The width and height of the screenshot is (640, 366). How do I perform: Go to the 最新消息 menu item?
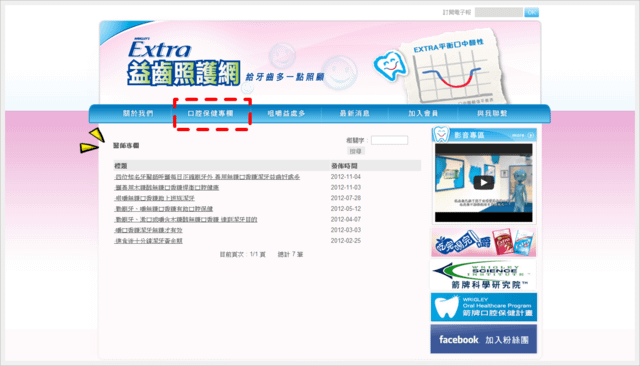pos(355,113)
